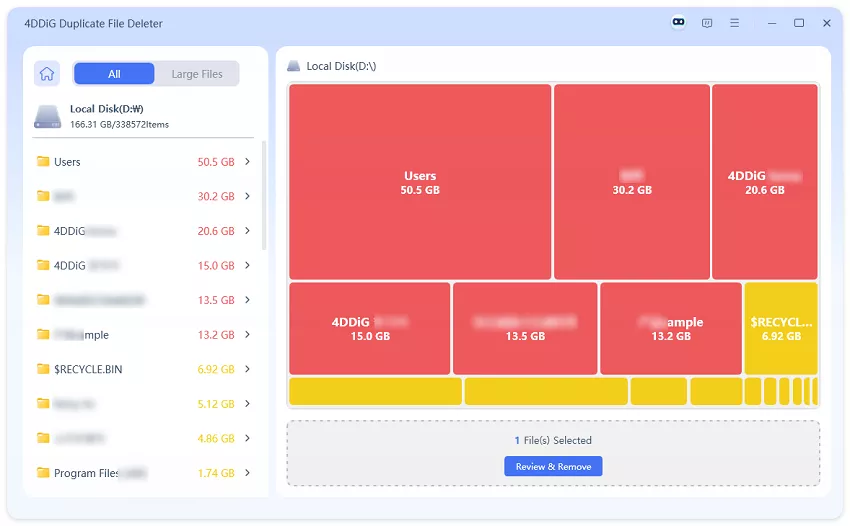Select the 13.5 GB treemap block
This screenshot has height=526, width=850.
point(525,328)
